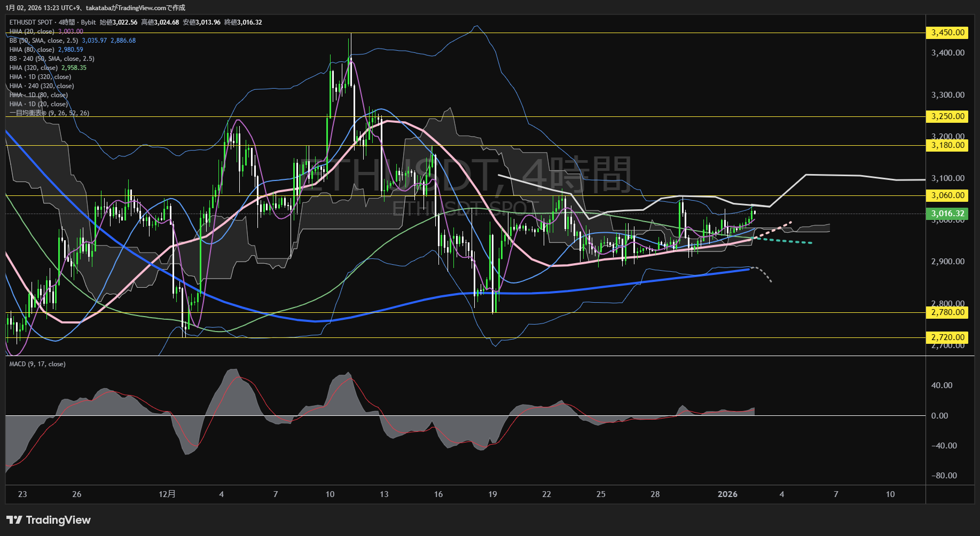The width and height of the screenshot is (980, 536).
Task: Click the green 3,016.32 current price tag
Action: pyautogui.click(x=947, y=214)
